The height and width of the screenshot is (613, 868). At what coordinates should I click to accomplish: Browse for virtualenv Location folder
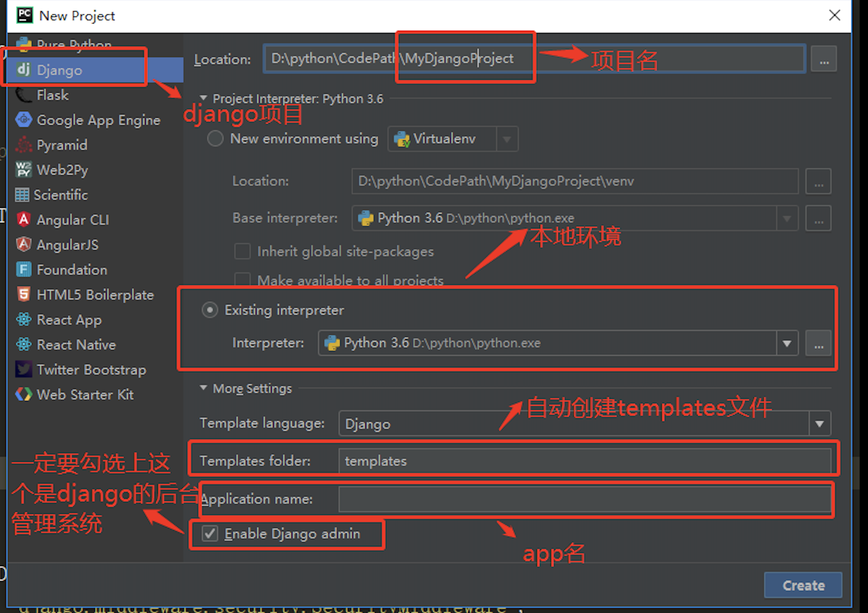818,181
